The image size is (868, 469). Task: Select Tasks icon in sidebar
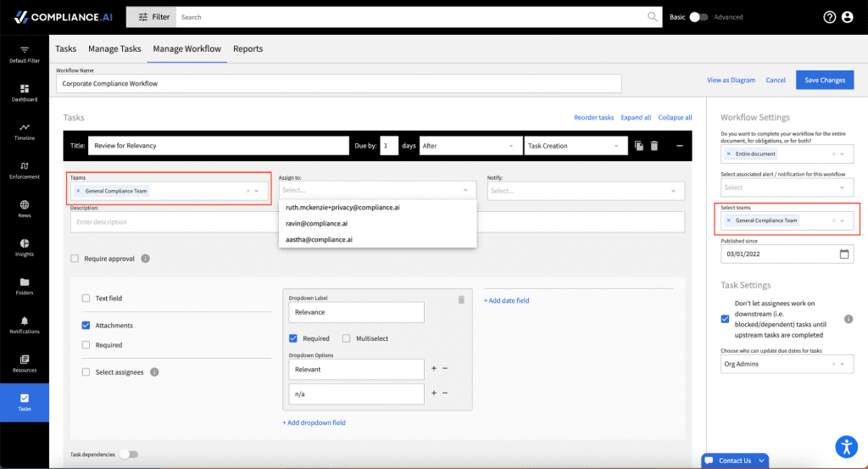coord(25,403)
